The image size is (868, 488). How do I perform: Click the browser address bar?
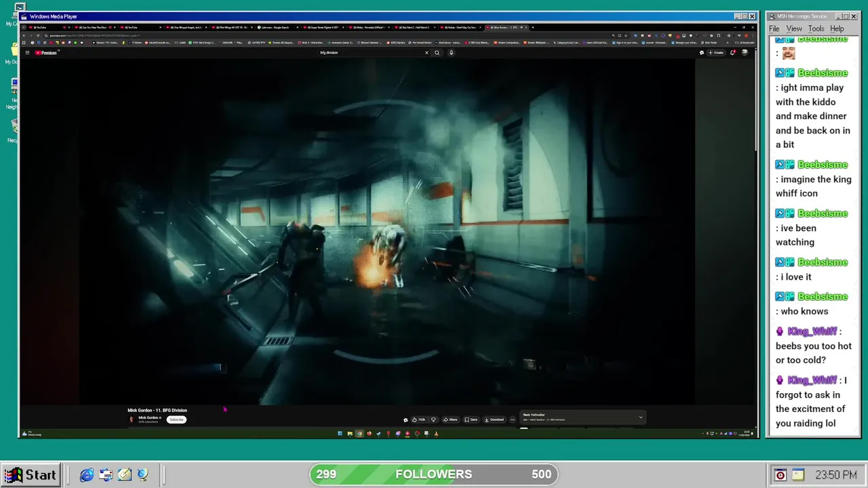[x=325, y=35]
